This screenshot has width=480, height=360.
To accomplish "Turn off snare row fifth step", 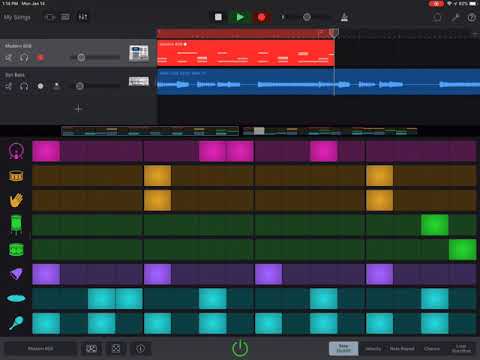I will (x=157, y=176).
